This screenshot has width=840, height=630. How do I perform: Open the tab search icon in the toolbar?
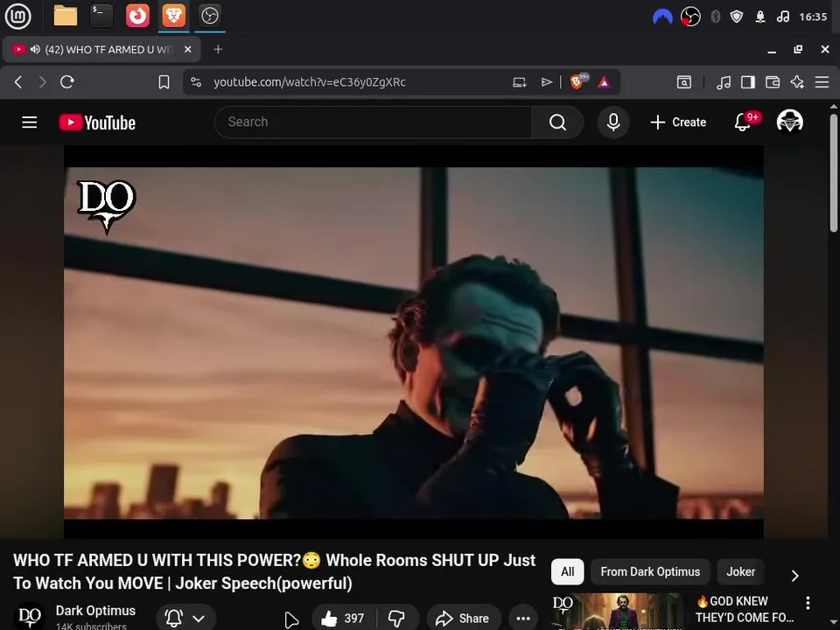tap(684, 82)
